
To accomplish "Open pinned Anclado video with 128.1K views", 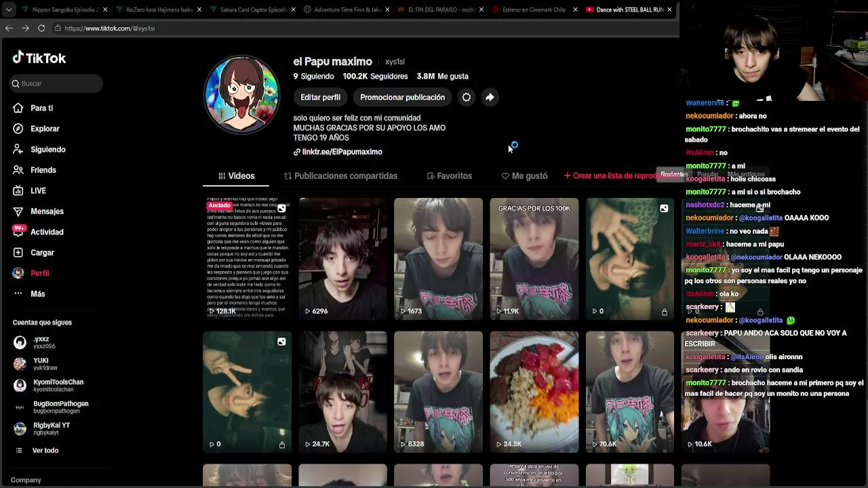I will click(x=247, y=258).
